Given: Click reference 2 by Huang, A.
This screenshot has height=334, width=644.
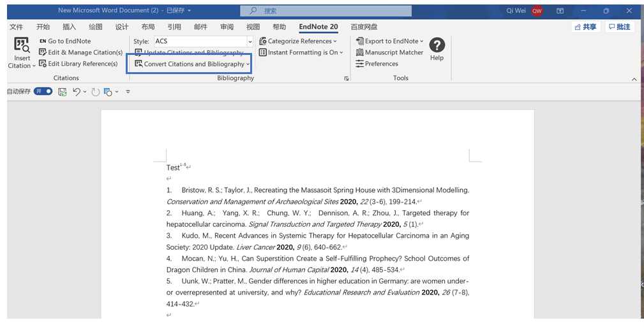Looking at the screenshot, I should coord(317,218).
